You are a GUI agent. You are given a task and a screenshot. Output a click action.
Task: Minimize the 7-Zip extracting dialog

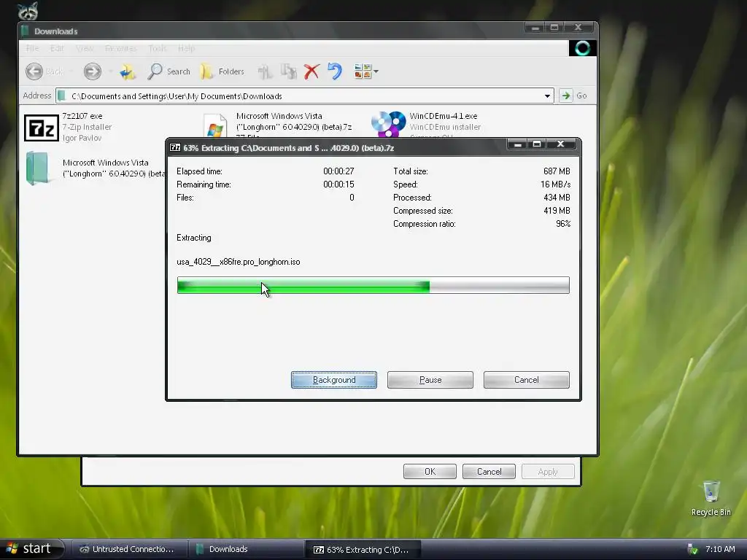coord(517,144)
